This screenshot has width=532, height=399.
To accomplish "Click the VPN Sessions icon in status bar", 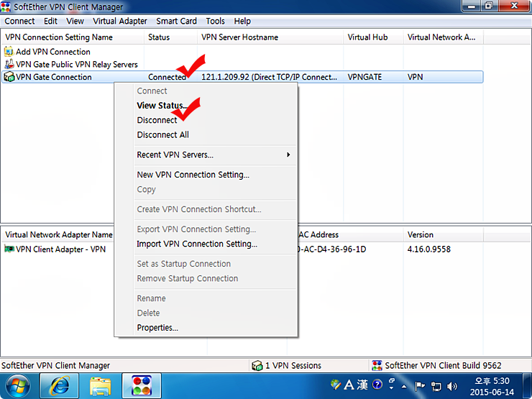I will click(257, 365).
